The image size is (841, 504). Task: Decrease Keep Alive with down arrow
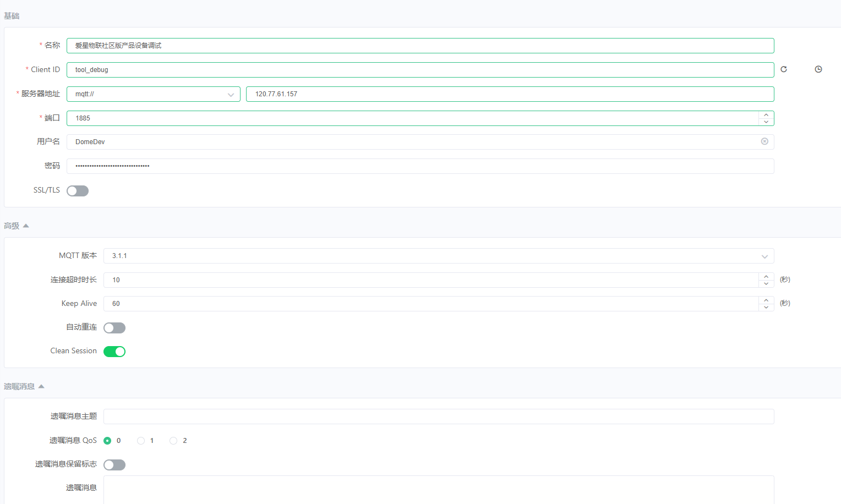click(x=766, y=307)
